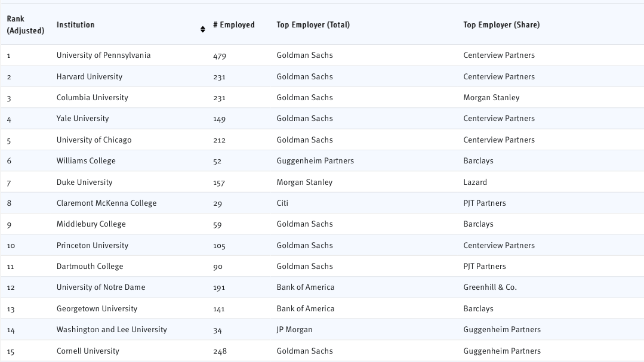This screenshot has height=362, width=644.
Task: Click Yale University in the list
Action: click(x=83, y=119)
